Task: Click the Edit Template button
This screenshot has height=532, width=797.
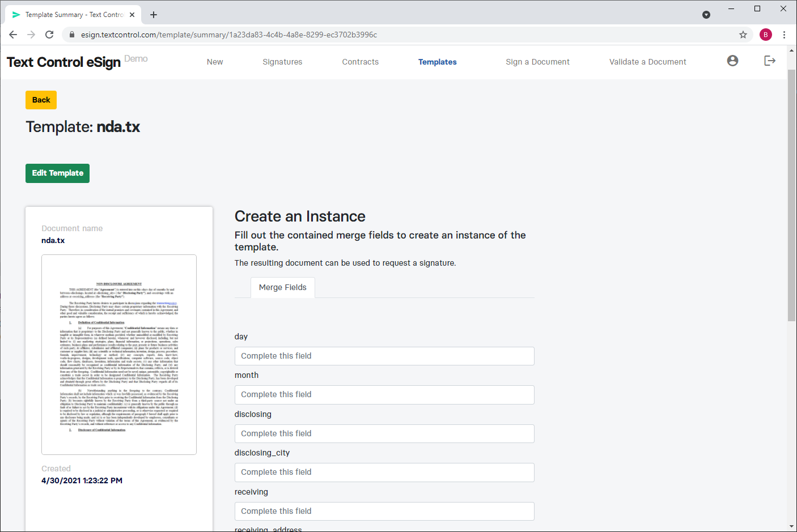Action: tap(57, 173)
